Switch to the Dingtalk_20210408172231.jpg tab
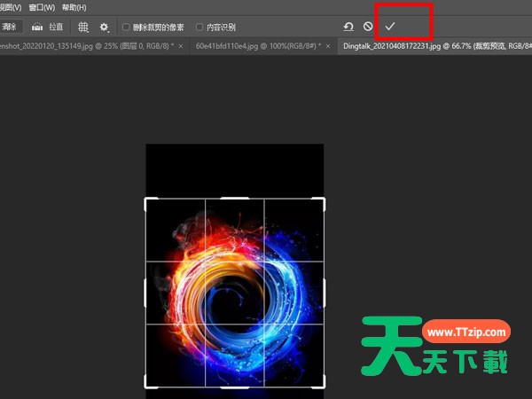Screen dimensions: 532x399 coord(437,46)
